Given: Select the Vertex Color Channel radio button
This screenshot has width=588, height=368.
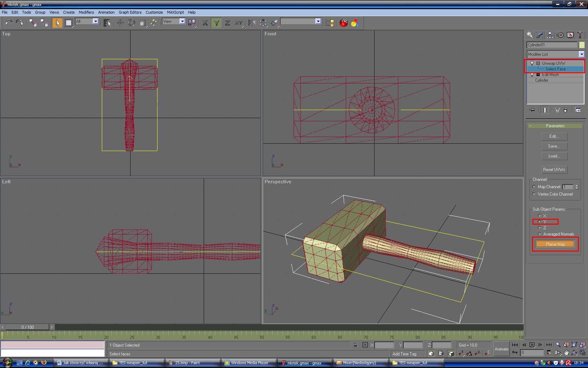Looking at the screenshot, I should pyautogui.click(x=534, y=194).
